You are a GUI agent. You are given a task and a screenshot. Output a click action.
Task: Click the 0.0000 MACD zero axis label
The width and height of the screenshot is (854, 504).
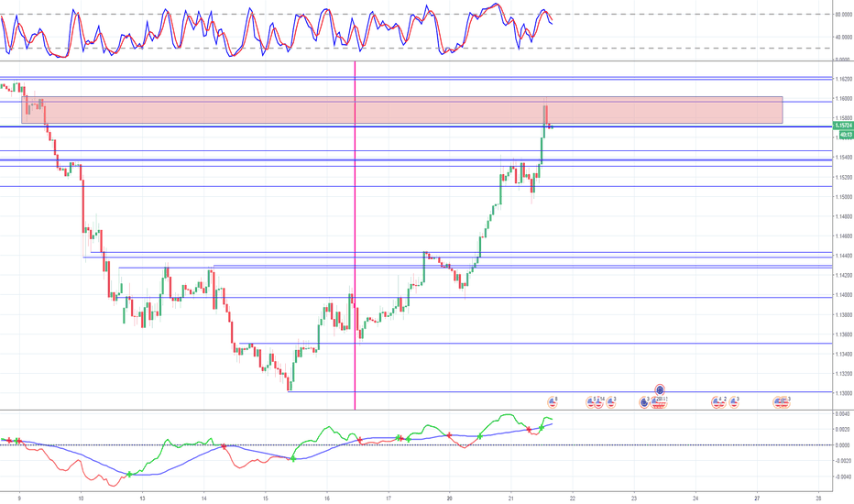click(x=843, y=445)
